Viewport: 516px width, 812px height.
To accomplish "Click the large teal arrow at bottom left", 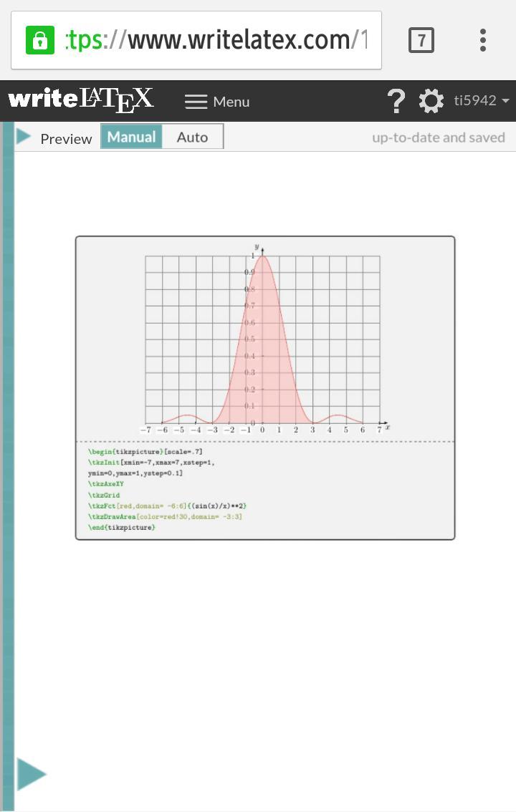I will tap(31, 774).
